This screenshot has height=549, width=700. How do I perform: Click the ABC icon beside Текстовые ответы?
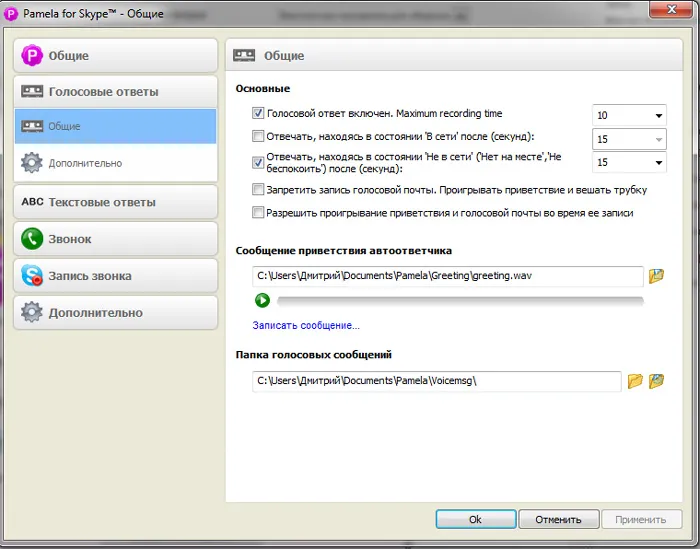pyautogui.click(x=32, y=202)
